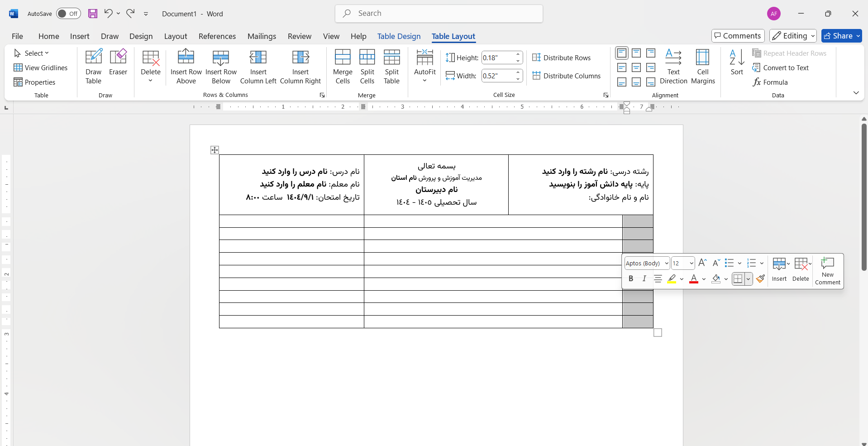Click the Format Painter in mini toolbar
This screenshot has height=446, width=868.
tap(761, 278)
